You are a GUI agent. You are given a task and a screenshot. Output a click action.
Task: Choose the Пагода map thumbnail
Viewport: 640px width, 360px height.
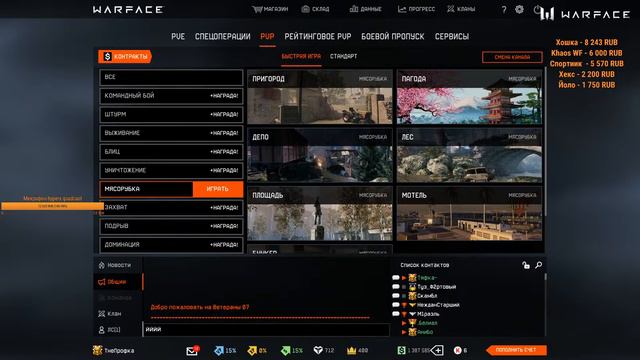(469, 97)
